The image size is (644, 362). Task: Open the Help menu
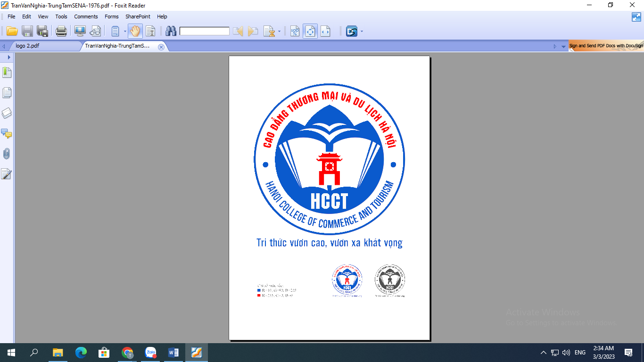(x=162, y=16)
